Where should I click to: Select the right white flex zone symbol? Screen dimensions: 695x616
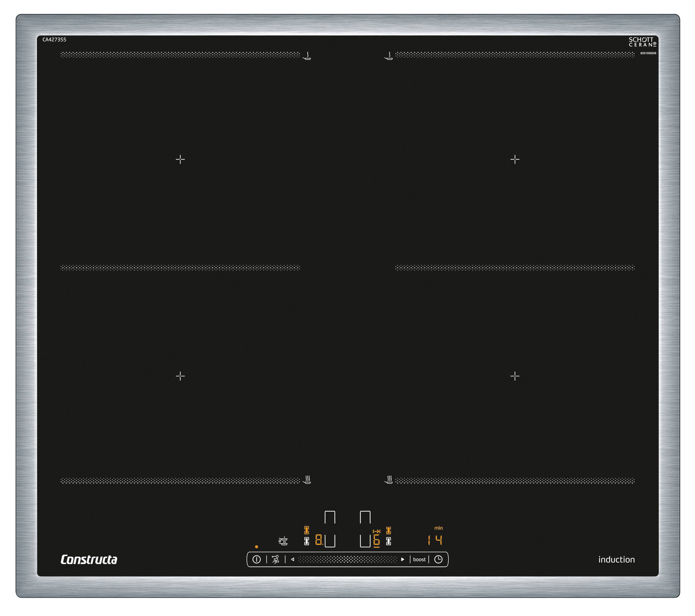[388, 541]
